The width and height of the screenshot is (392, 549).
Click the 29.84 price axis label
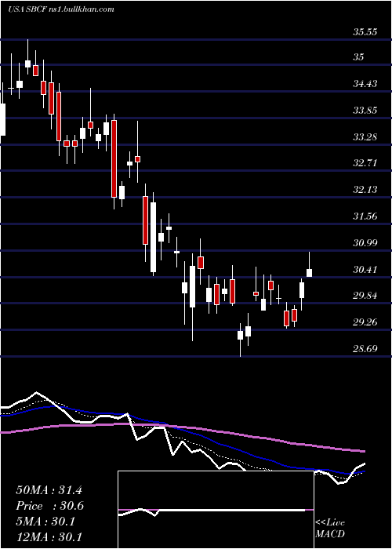pos(365,296)
